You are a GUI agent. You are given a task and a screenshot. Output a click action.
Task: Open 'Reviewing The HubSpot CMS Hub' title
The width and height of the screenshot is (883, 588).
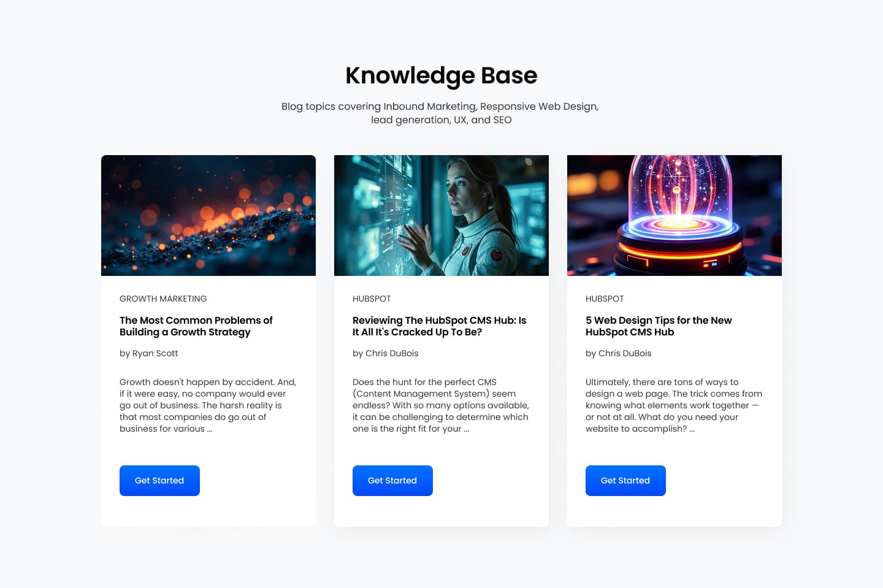pyautogui.click(x=439, y=326)
